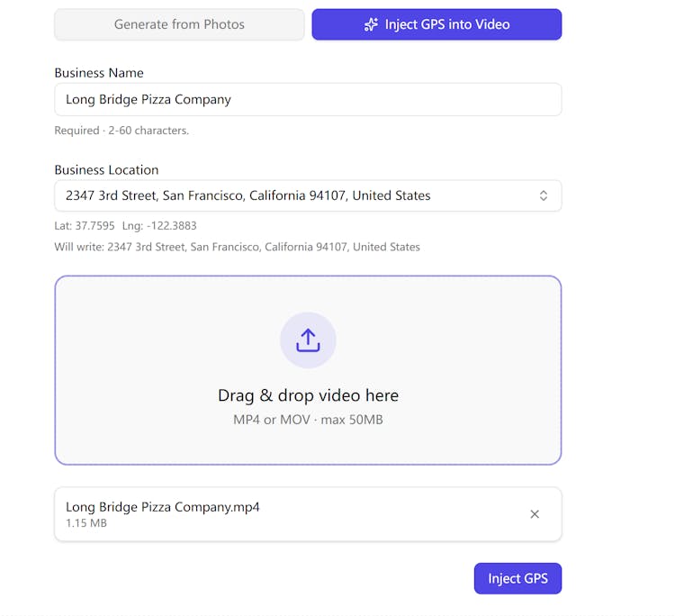Screen dimensions: 675x616
Task: Click the 'Will write' address preview line
Action: coord(237,247)
